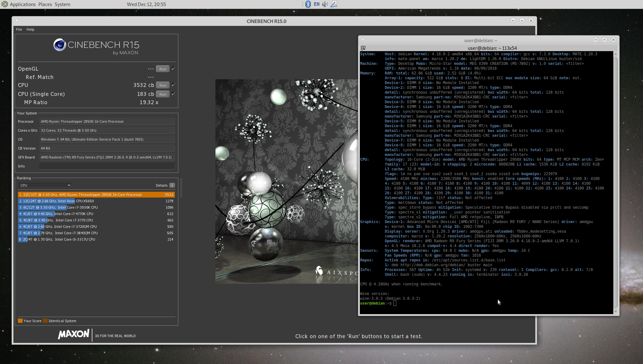Run the OpenGL benchmark
This screenshot has height=364, width=643.
click(x=163, y=69)
